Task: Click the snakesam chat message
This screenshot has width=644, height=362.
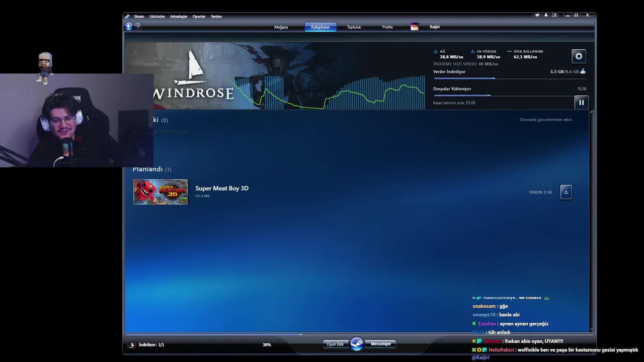Action: tap(490, 306)
